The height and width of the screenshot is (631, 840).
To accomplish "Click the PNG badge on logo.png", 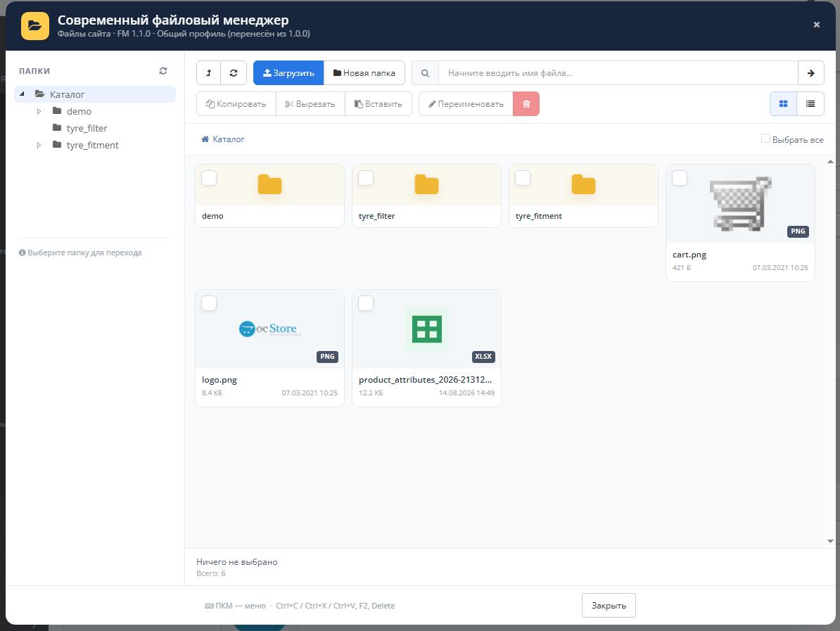I will (x=327, y=356).
